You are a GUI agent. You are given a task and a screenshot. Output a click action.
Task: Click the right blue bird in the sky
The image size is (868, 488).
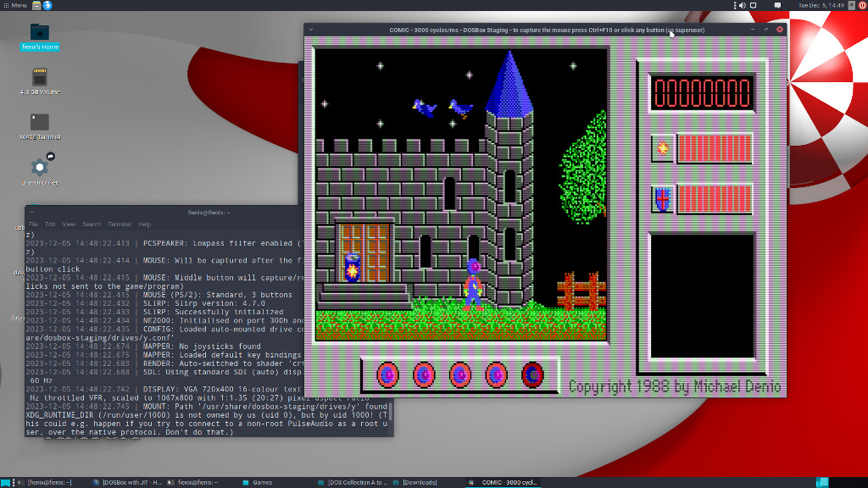coord(460,108)
